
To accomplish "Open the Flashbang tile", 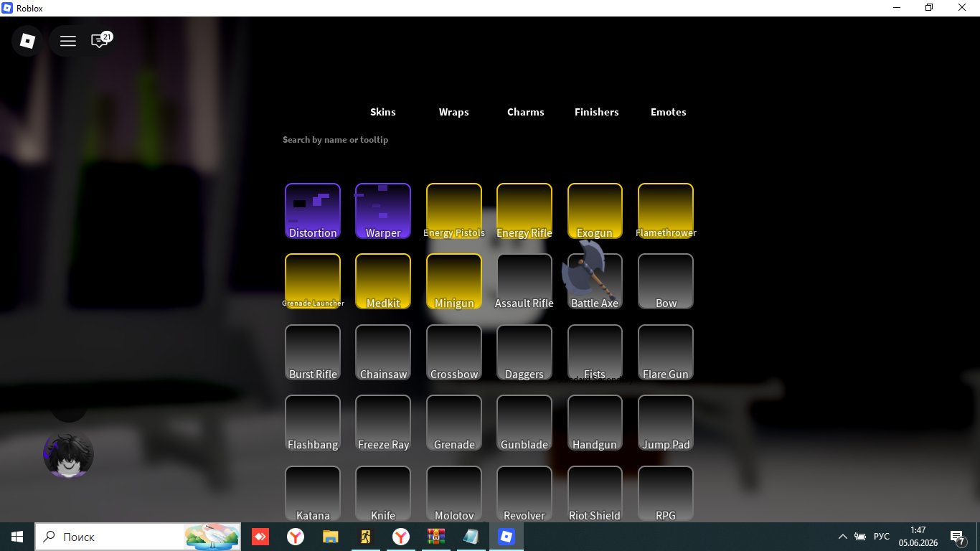I will click(313, 423).
